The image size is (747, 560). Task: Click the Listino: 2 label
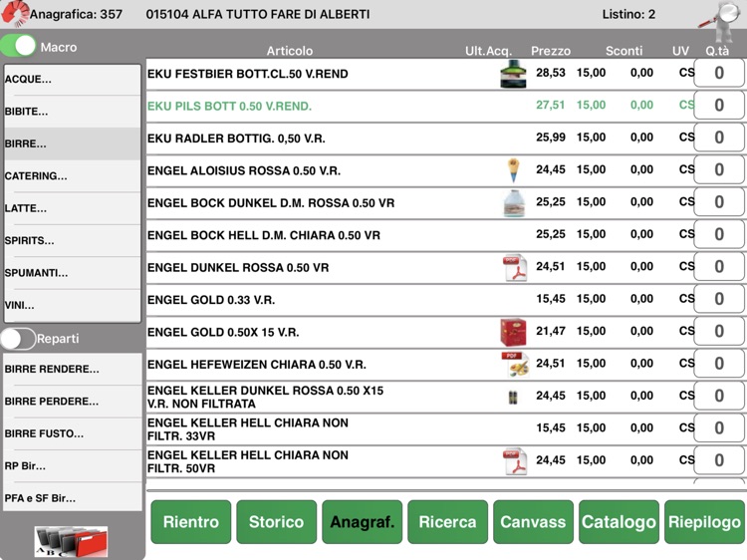coord(628,14)
